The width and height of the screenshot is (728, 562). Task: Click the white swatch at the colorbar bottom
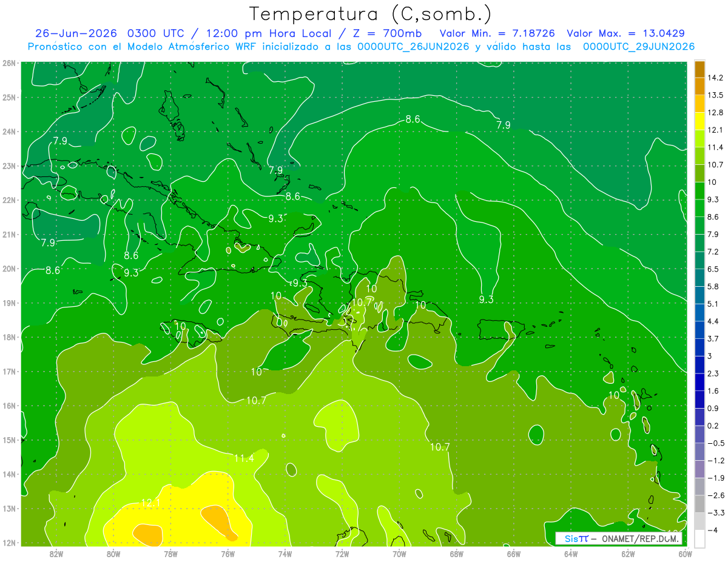(699, 539)
